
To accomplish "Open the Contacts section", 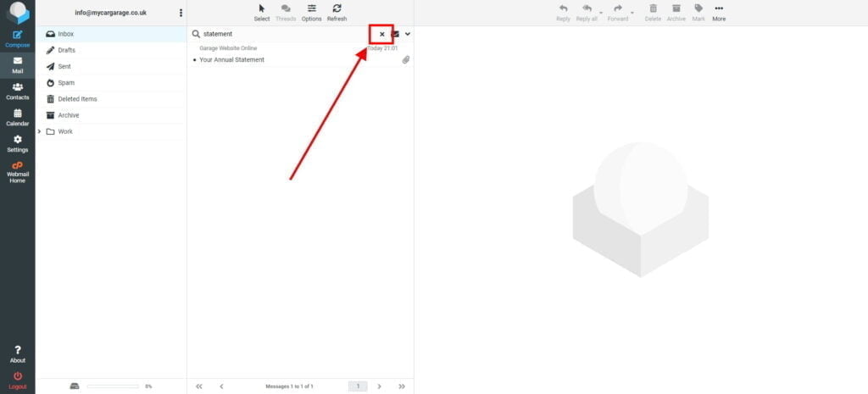I will point(18,92).
